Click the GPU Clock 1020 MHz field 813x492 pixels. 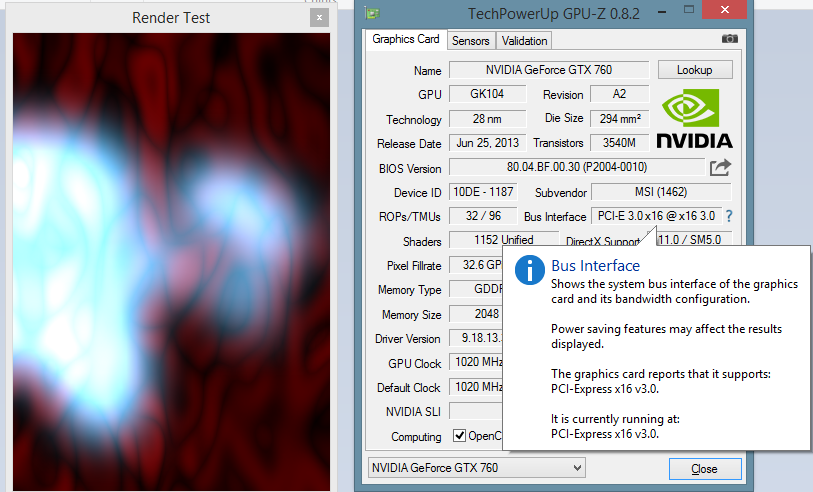tap(476, 362)
